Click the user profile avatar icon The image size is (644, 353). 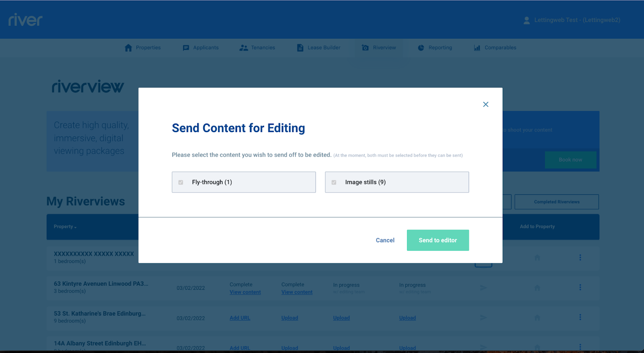tap(526, 20)
